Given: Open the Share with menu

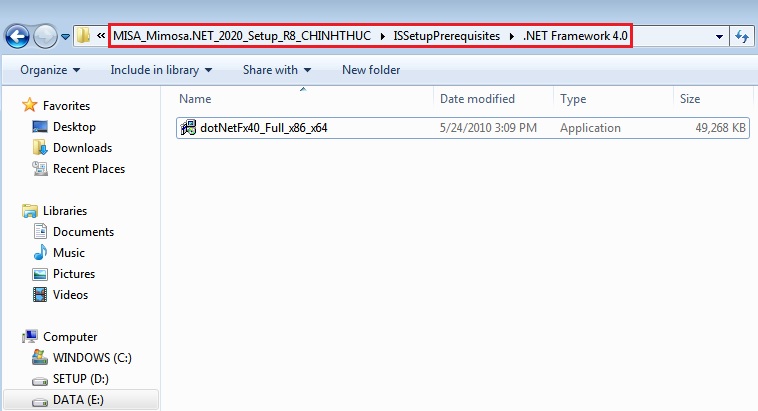Looking at the screenshot, I should tap(277, 70).
